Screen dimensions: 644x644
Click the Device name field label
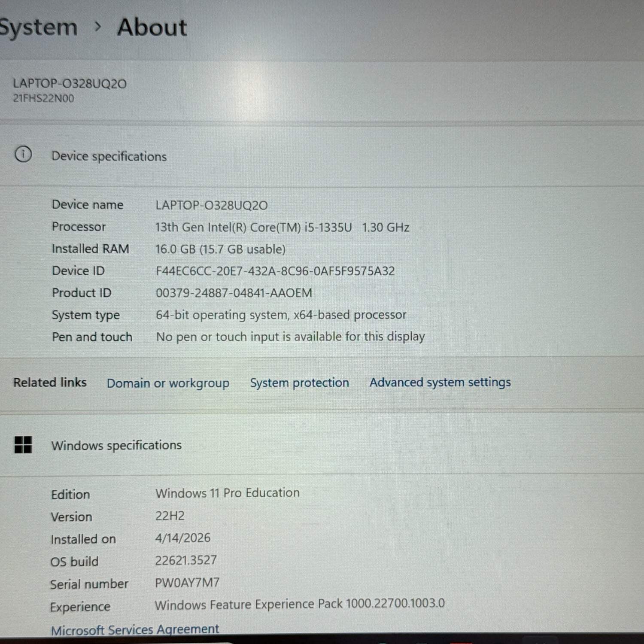click(x=88, y=204)
